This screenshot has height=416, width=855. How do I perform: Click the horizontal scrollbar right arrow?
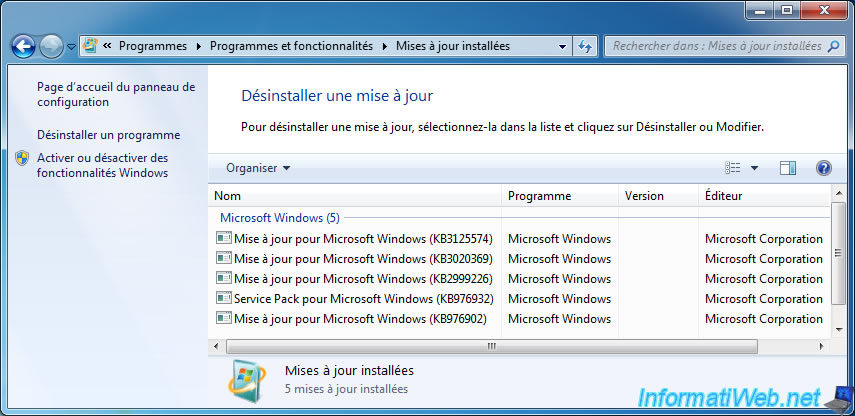(821, 346)
